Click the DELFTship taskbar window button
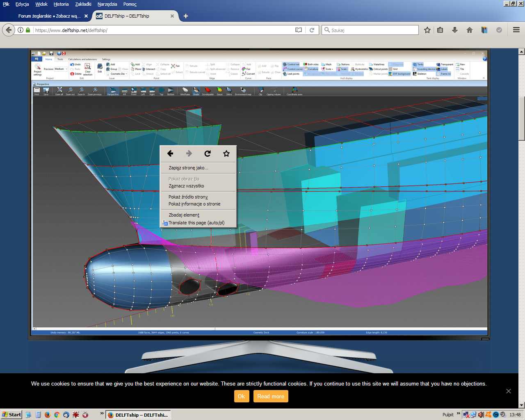 coord(138,415)
